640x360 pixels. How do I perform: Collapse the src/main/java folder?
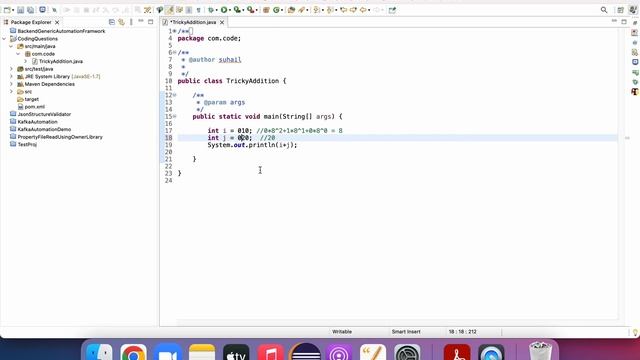tap(11, 46)
